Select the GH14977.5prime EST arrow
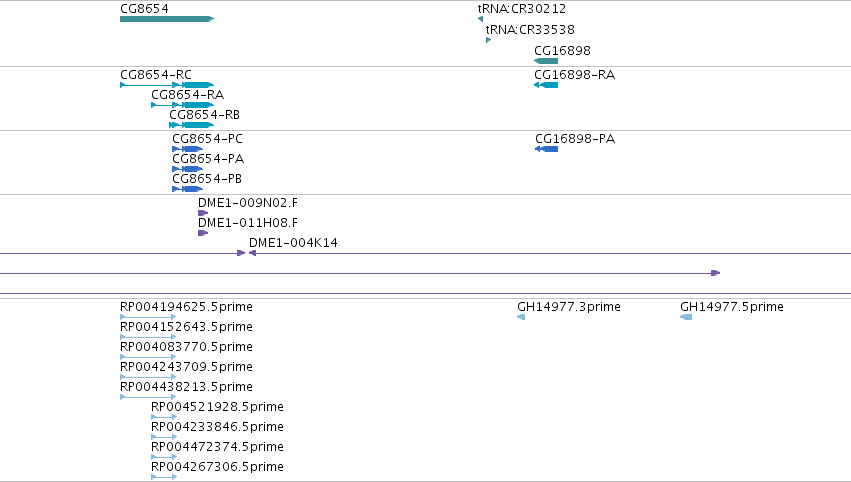The height and width of the screenshot is (482, 851). pyautogui.click(x=686, y=317)
